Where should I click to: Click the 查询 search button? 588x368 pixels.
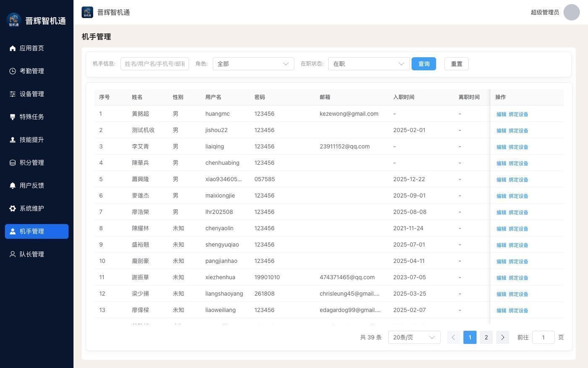click(424, 64)
